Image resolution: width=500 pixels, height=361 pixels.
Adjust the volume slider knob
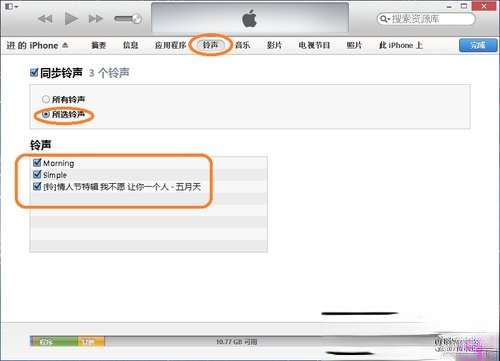click(x=136, y=19)
